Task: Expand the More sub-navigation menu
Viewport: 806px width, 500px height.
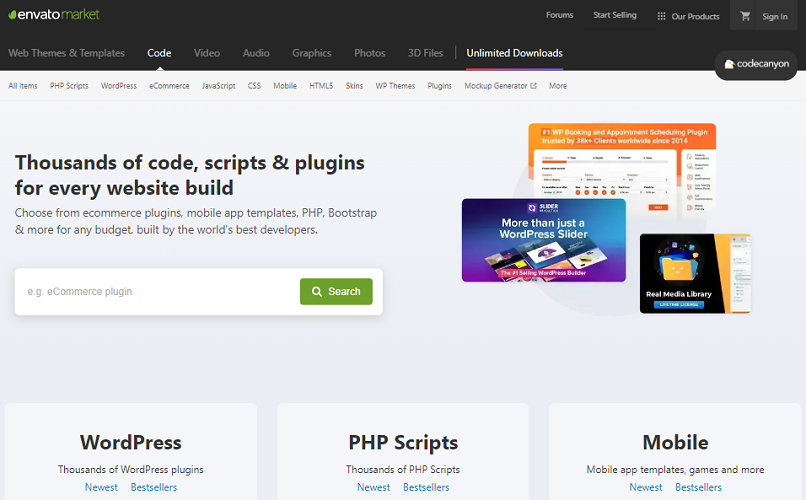Action: (x=558, y=86)
